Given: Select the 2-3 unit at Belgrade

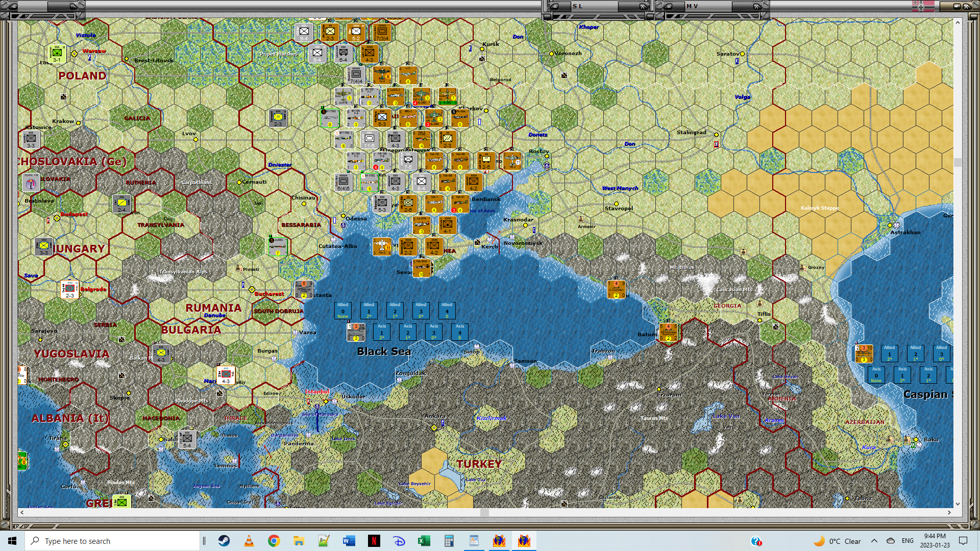Looking at the screenshot, I should (70, 289).
